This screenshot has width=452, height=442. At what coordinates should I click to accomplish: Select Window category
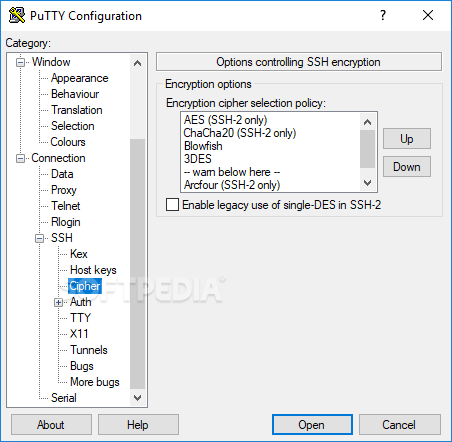pyautogui.click(x=51, y=62)
